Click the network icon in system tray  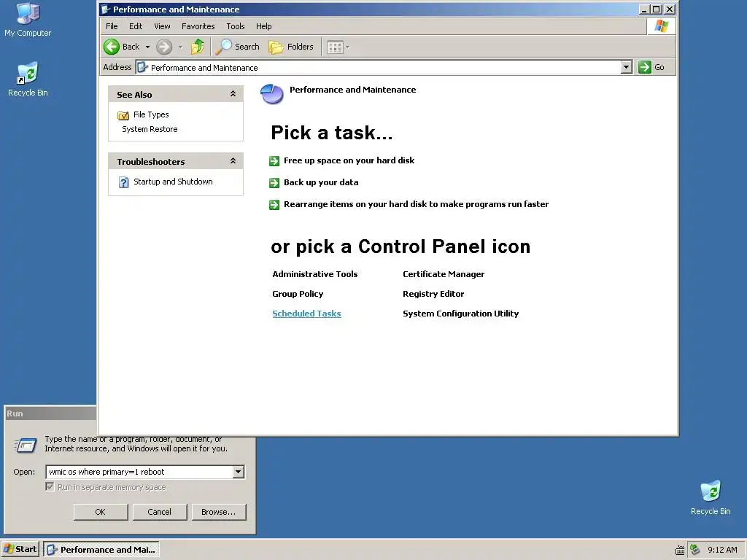695,550
